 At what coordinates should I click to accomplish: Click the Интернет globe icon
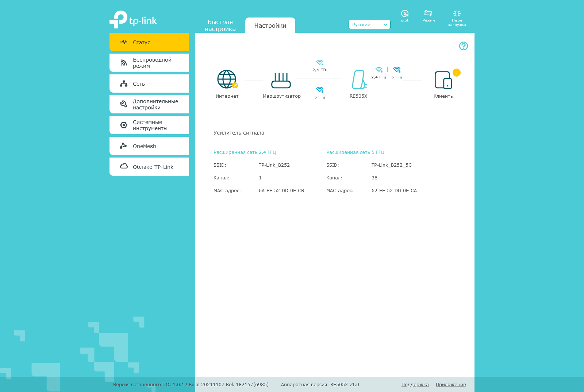[227, 79]
